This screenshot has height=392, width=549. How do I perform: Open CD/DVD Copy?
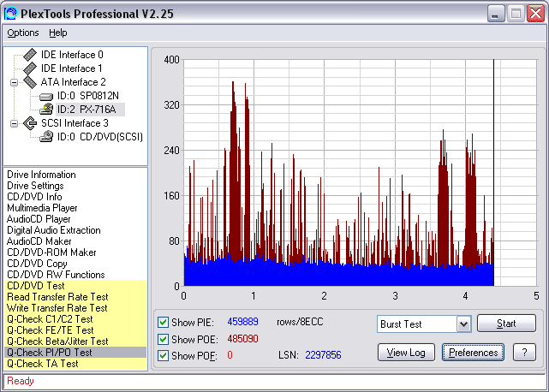pos(37,264)
